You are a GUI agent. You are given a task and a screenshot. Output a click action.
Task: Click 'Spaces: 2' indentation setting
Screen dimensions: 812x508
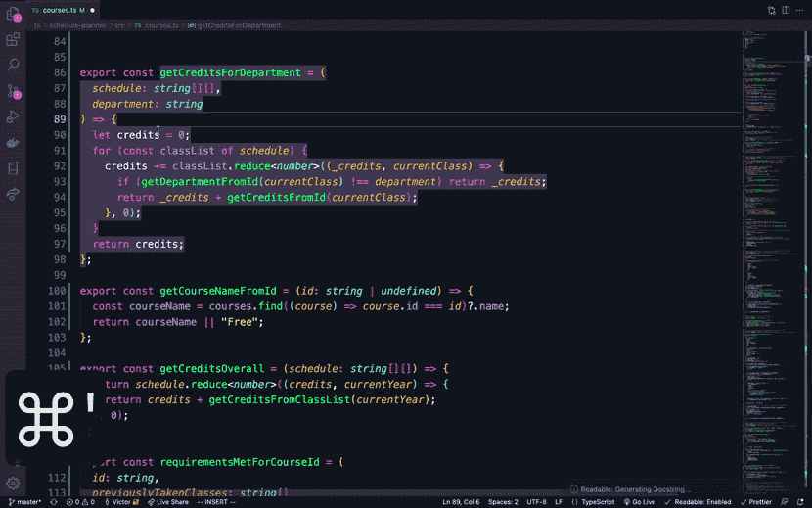pyautogui.click(x=503, y=502)
